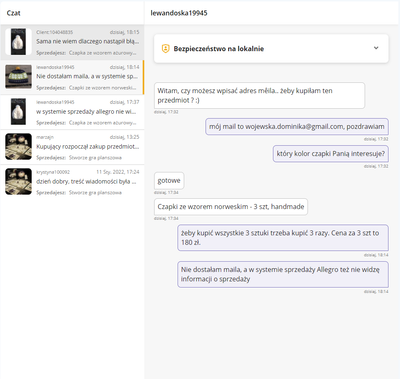Click 'Czapki ze wzorem norweski...' item label in list

click(103, 88)
